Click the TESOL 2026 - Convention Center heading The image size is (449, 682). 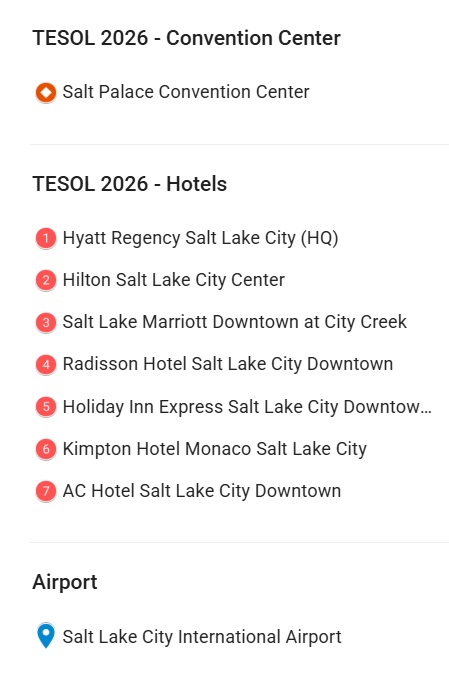186,38
